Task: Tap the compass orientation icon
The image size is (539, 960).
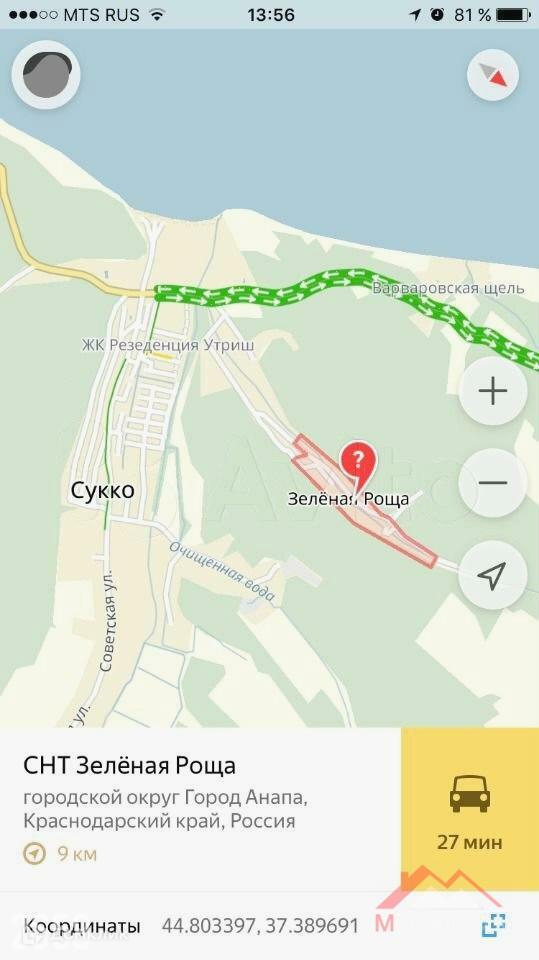Action: [x=493, y=75]
